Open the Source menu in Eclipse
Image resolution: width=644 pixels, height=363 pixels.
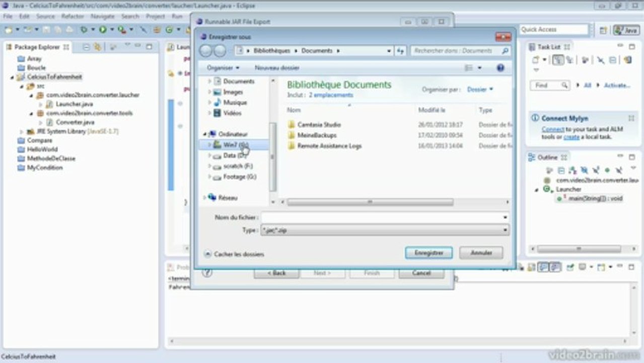tap(45, 16)
